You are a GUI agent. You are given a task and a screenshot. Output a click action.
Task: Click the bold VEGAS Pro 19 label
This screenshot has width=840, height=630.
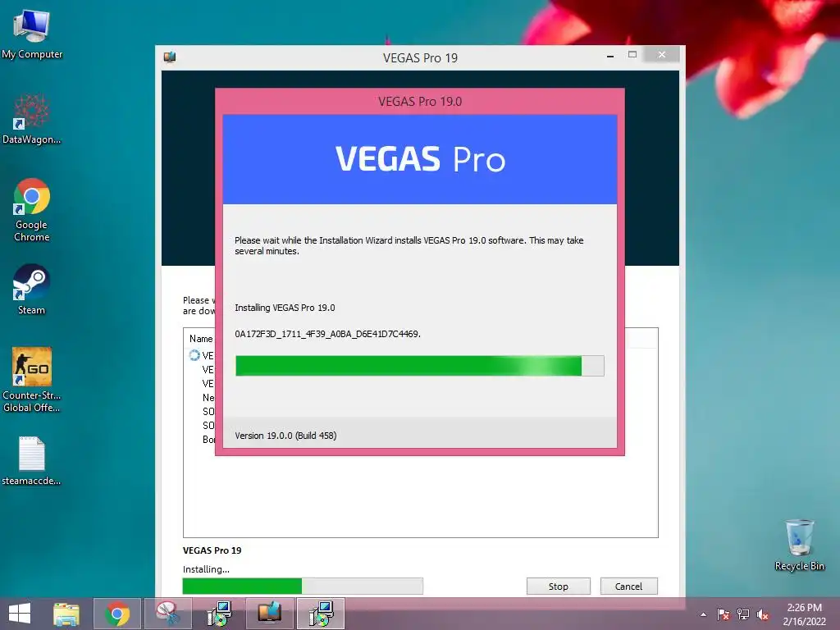[212, 550]
